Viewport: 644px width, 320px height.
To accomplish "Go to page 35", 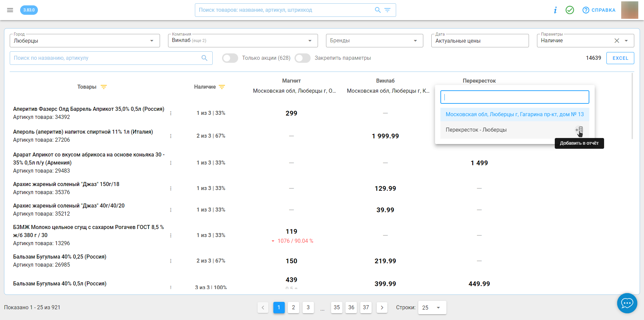I will (x=337, y=308).
